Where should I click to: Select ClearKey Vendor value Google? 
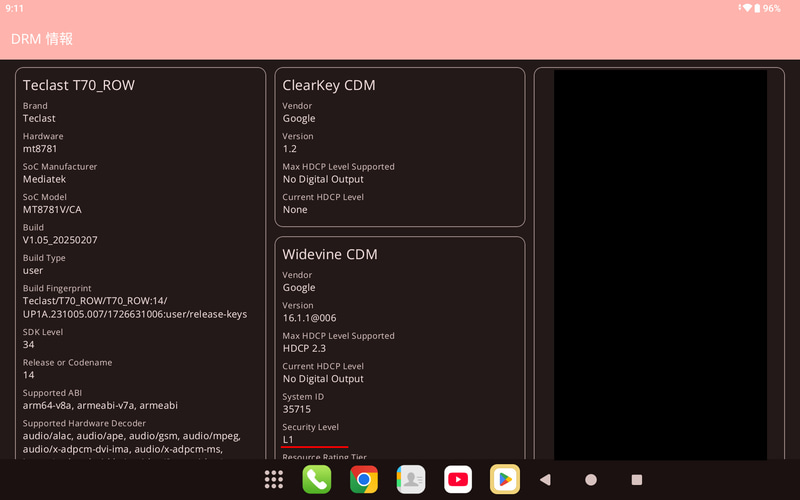[x=299, y=118]
